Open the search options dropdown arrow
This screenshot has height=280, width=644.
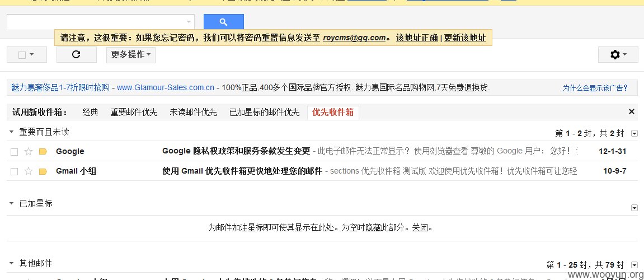(189, 21)
